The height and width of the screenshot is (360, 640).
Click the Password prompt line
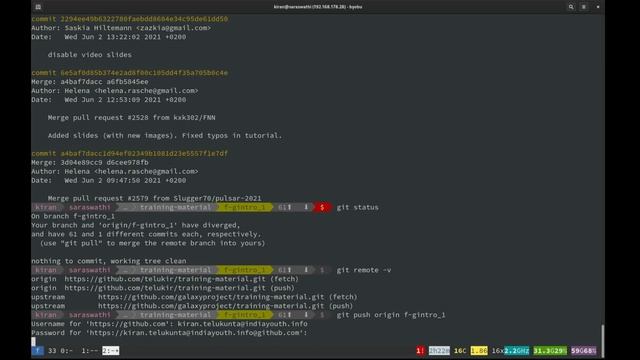pyautogui.click(x=169, y=333)
